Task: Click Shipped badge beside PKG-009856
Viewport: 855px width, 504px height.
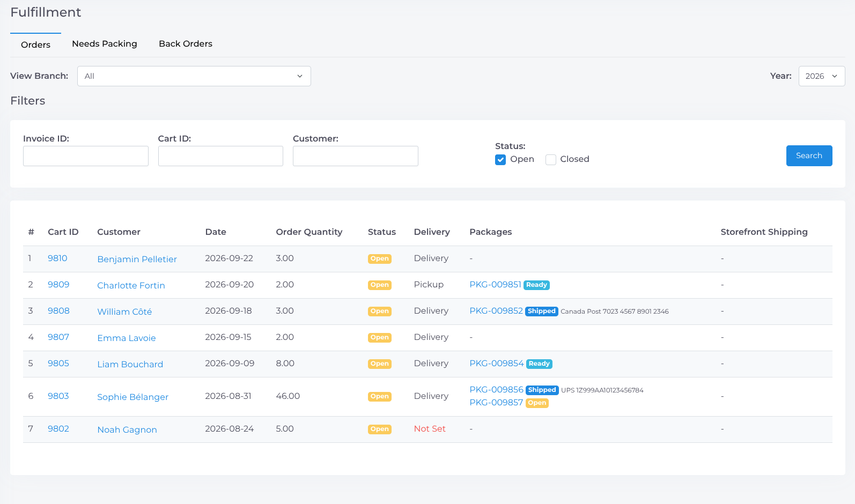Action: coord(542,390)
